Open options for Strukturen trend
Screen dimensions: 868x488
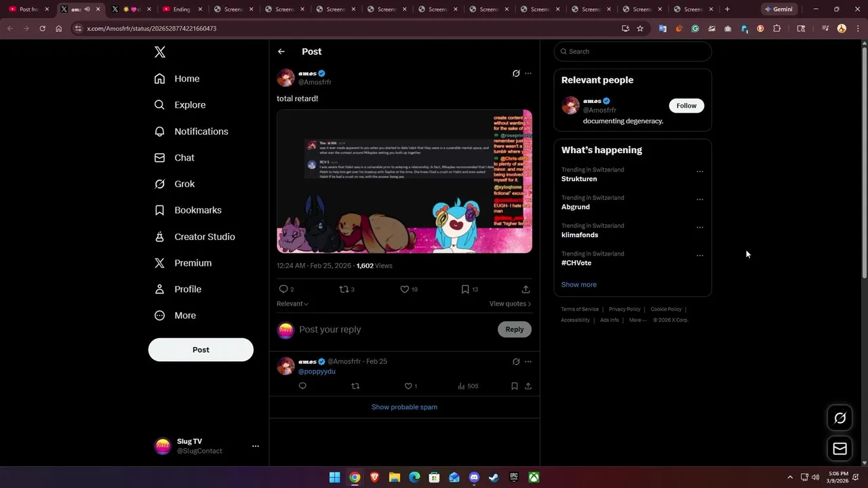click(x=700, y=171)
